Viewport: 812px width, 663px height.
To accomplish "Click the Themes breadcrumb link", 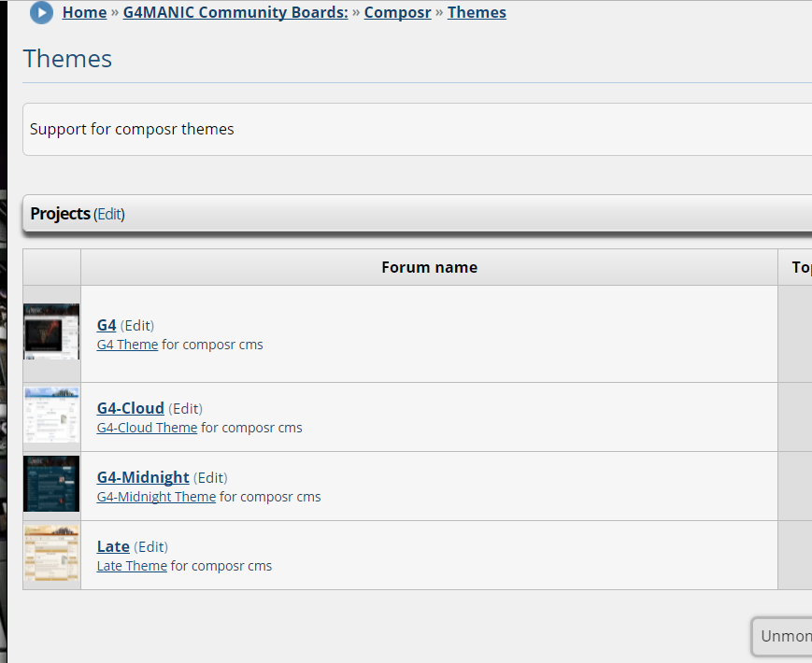I will tap(477, 13).
